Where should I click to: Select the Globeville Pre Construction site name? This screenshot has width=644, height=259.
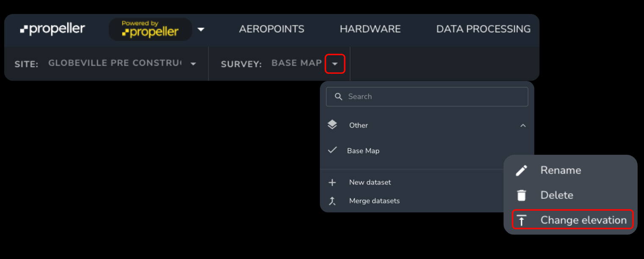[x=114, y=64]
